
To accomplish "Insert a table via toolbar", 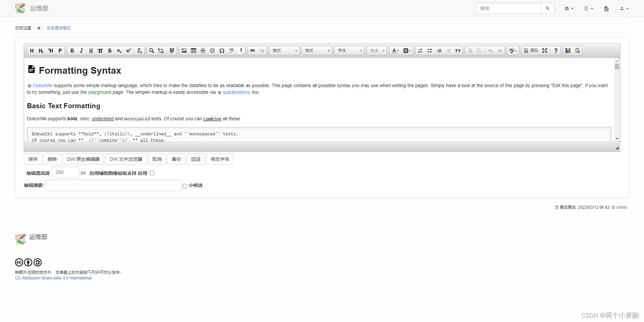I will coord(194,51).
